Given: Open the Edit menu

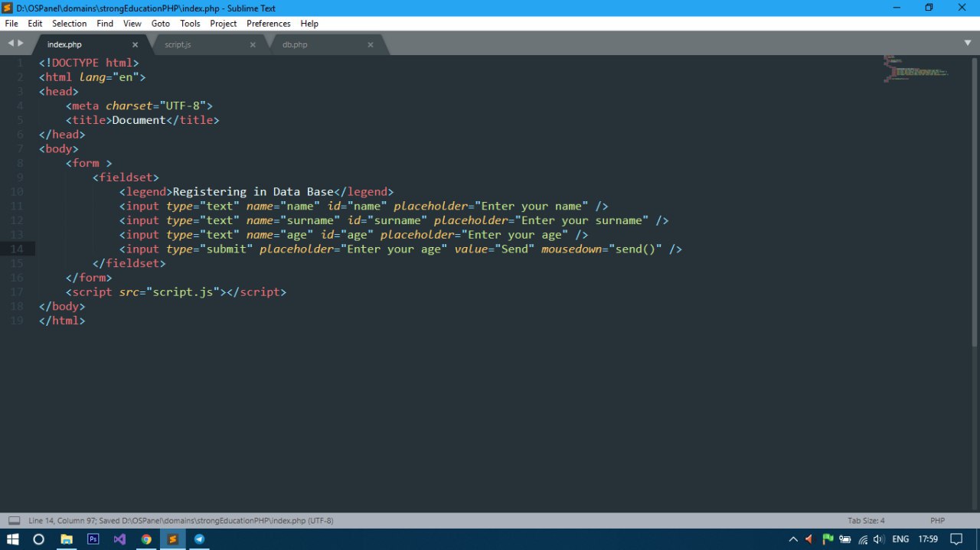Looking at the screenshot, I should 35,24.
